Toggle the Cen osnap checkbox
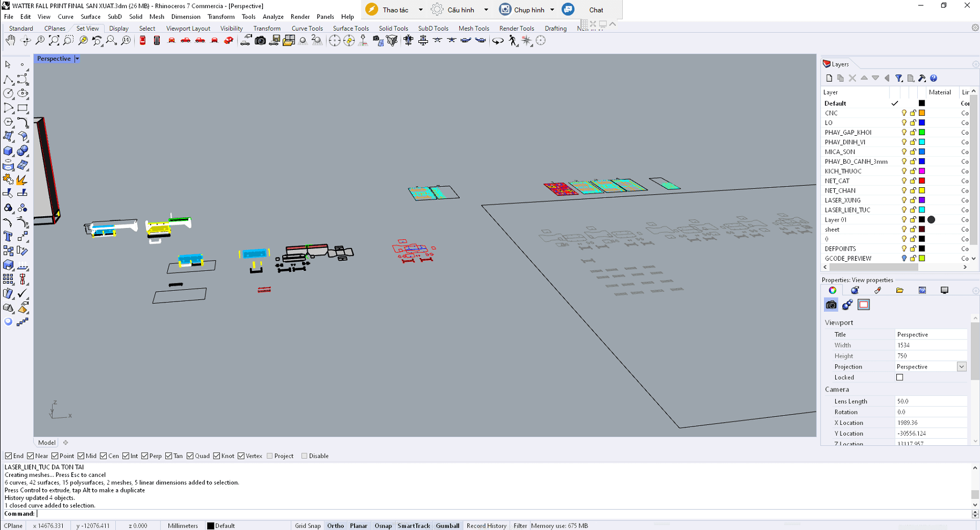This screenshot has height=530, width=980. point(104,456)
